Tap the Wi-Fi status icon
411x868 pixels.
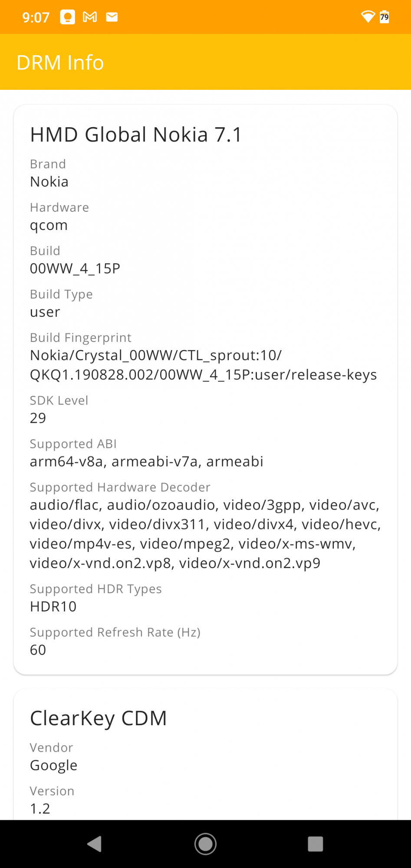pos(368,16)
